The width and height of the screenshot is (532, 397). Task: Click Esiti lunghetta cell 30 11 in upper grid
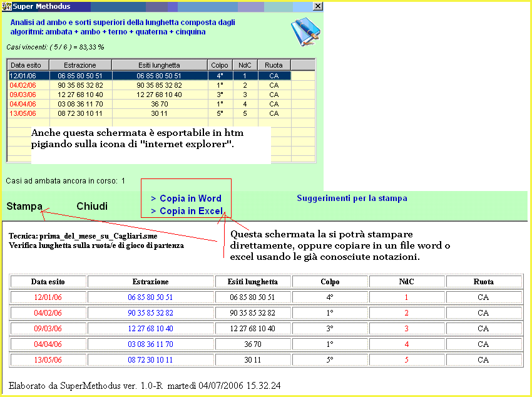point(160,113)
